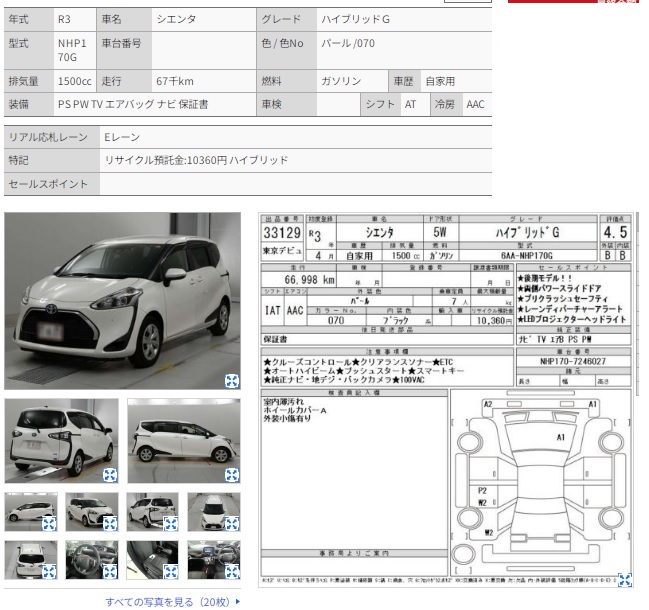Click chassis number NHP170-7246027 on the sheet
This screenshot has height=610, width=649.
tap(573, 361)
